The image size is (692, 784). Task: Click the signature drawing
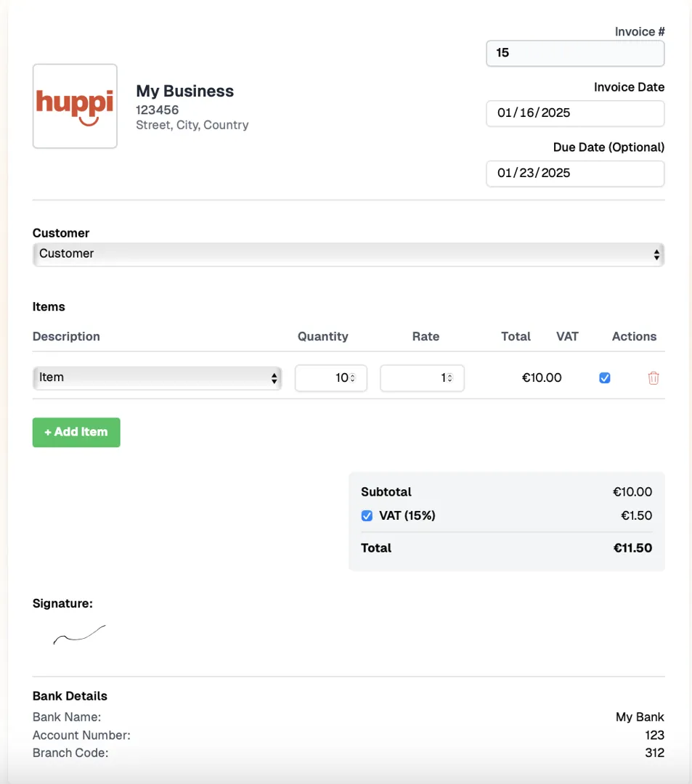pos(79,635)
